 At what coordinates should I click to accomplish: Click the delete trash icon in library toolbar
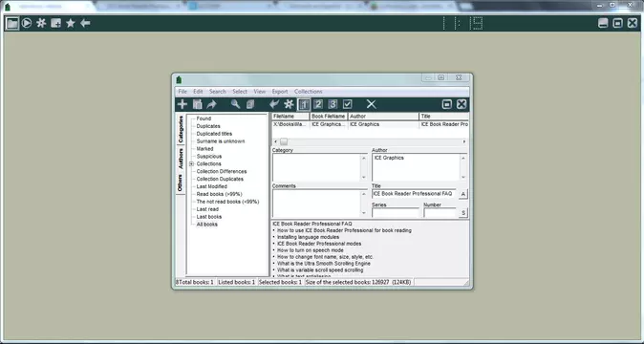coord(198,104)
